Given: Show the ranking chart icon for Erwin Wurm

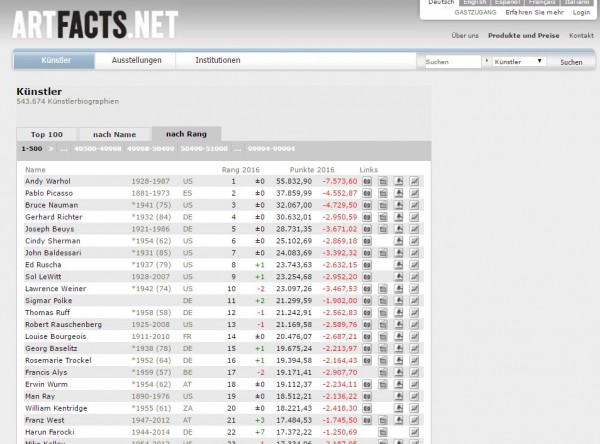Looking at the screenshot, I should 414,384.
